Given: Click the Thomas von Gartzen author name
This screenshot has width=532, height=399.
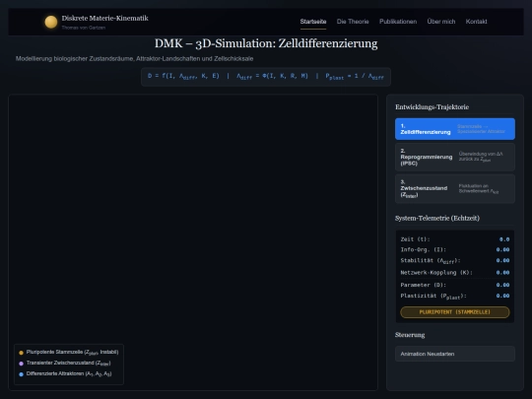Looking at the screenshot, I should coord(84,28).
